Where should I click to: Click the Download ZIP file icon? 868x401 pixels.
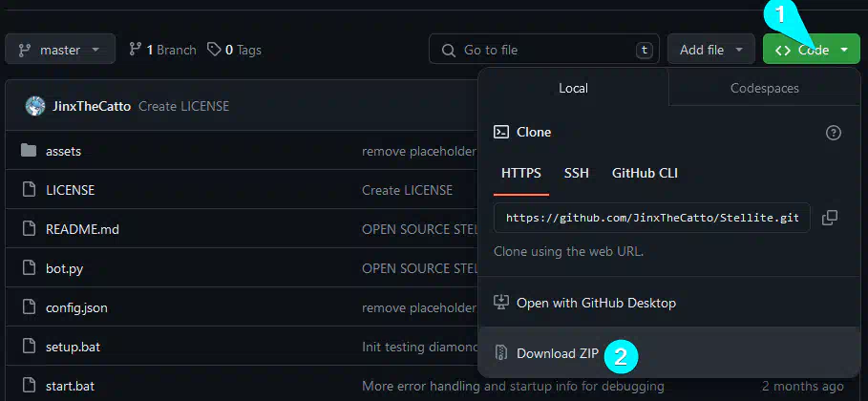coord(500,353)
